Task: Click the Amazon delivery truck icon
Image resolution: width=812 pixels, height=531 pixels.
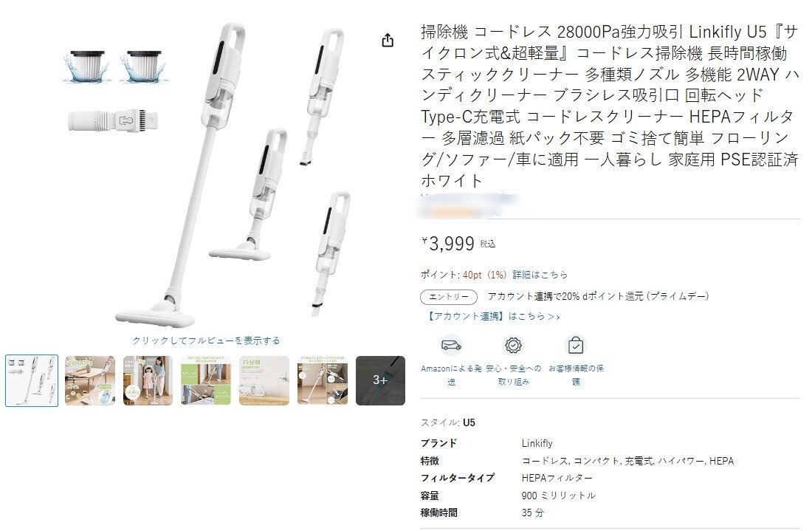Action: coord(451,345)
